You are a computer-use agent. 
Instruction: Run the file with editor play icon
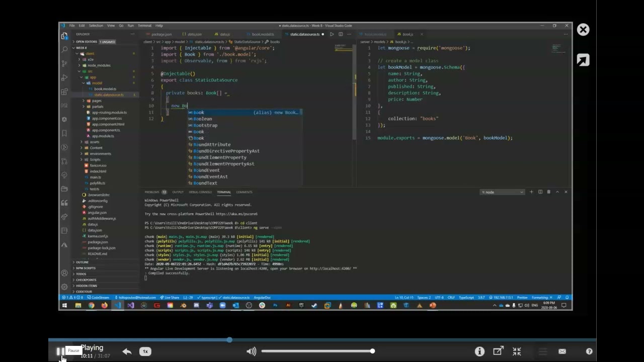[x=332, y=34]
